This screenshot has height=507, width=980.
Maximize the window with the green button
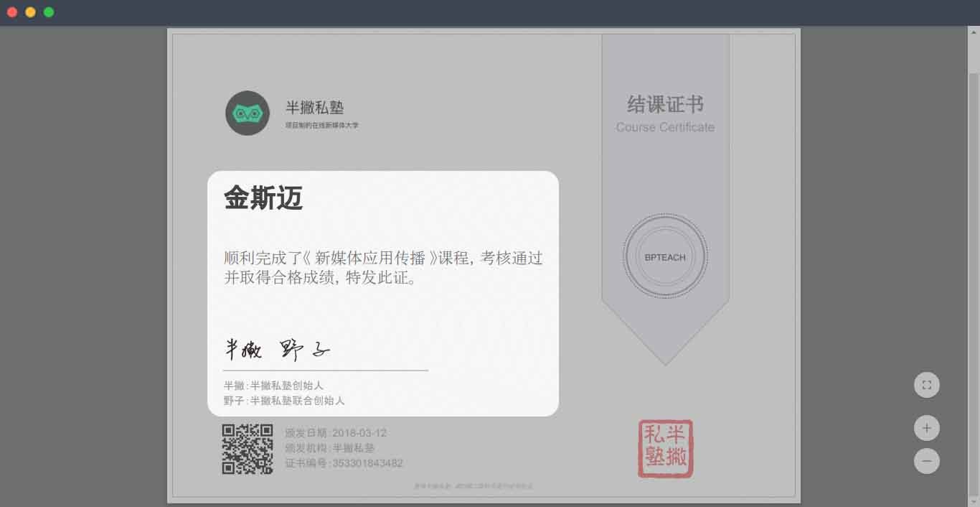(49, 12)
